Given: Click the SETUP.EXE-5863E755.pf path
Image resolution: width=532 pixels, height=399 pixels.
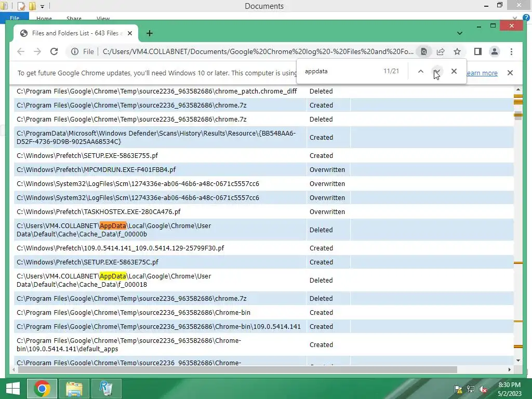Looking at the screenshot, I should pyautogui.click(x=87, y=156).
